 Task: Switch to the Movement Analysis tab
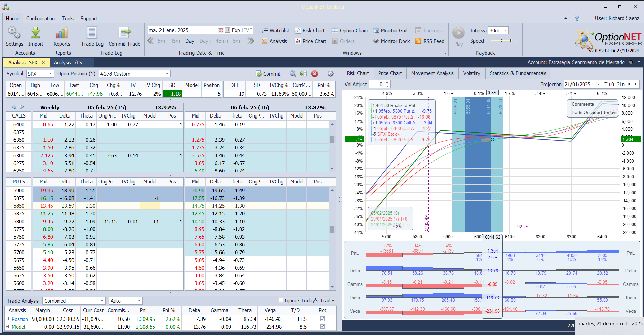pyautogui.click(x=432, y=73)
